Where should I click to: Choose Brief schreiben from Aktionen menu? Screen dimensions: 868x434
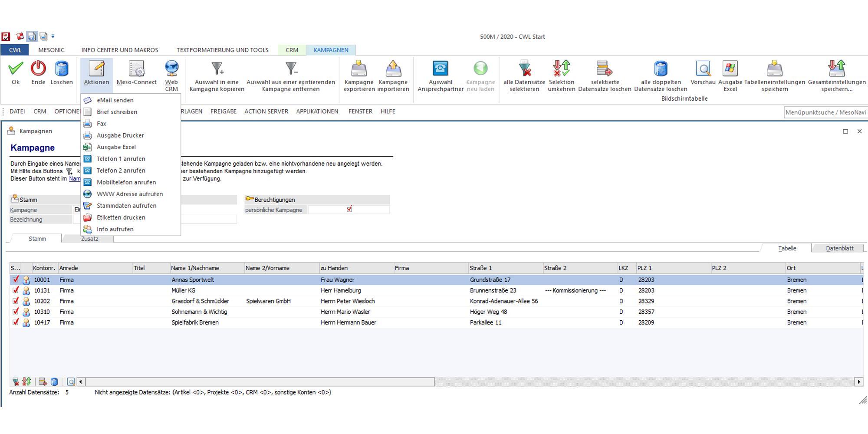tap(131, 112)
